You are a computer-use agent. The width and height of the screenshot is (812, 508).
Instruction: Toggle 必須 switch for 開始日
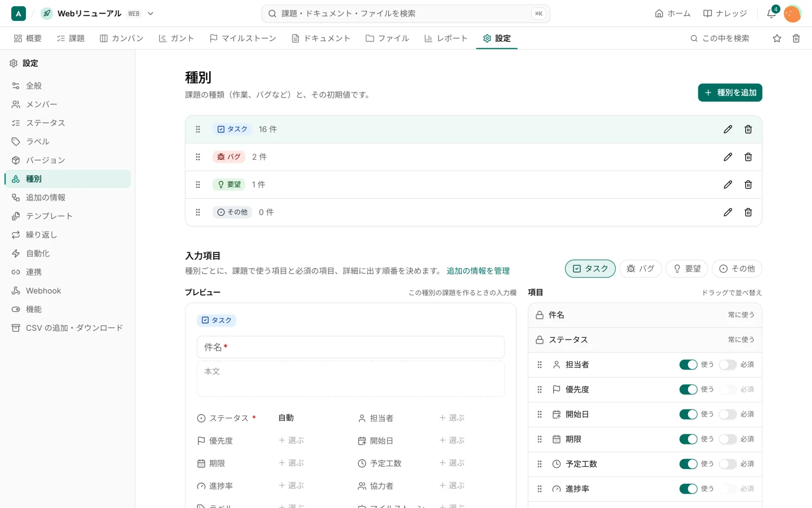tap(727, 415)
